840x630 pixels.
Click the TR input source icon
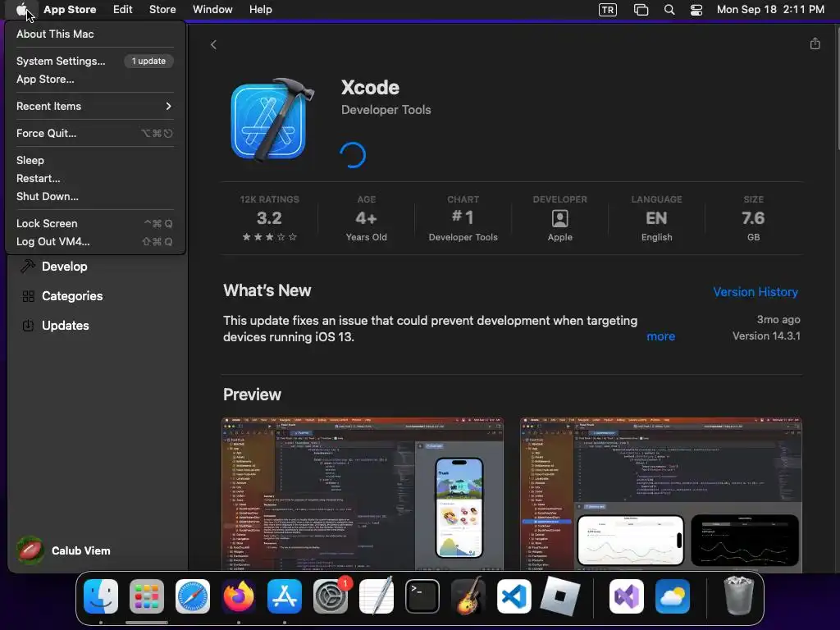pyautogui.click(x=608, y=10)
